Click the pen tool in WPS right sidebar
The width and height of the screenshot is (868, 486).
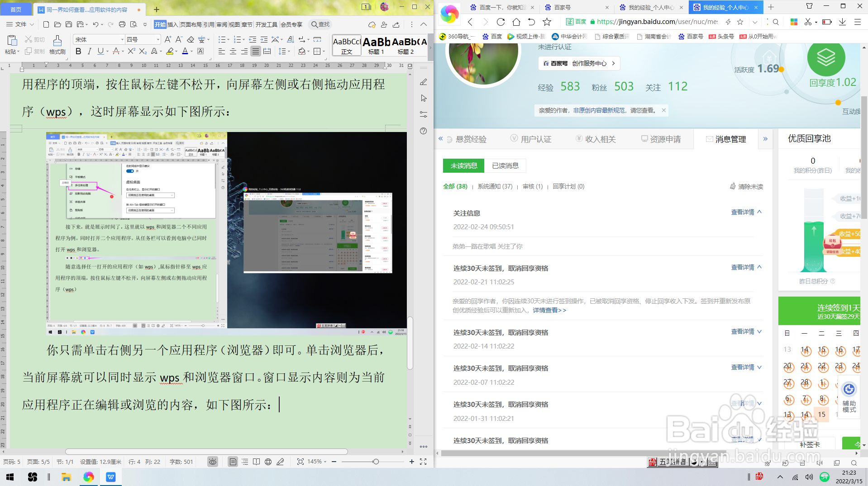click(x=424, y=82)
